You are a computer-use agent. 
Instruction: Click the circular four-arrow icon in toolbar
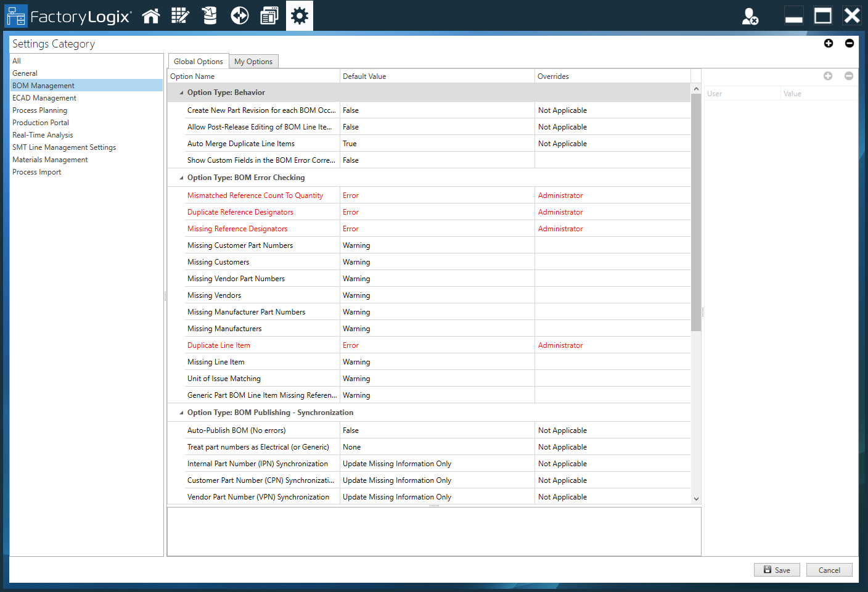[239, 16]
